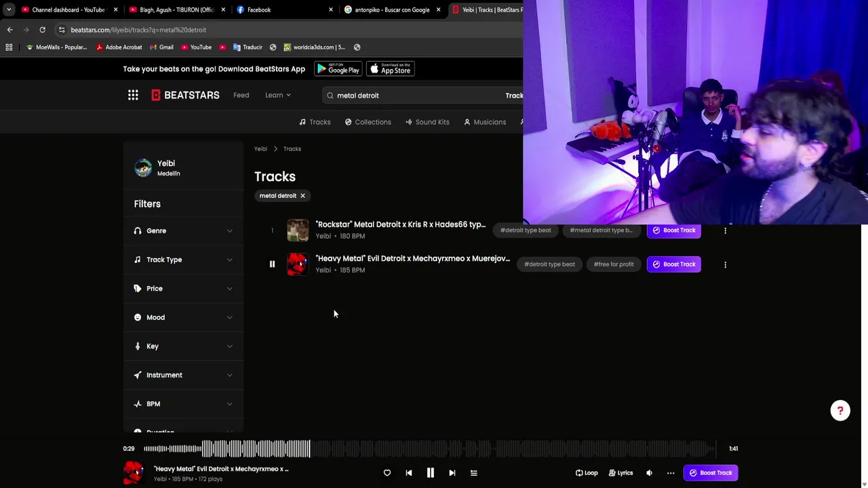The width and height of the screenshot is (868, 488).
Task: Open the Heavy Metal track cover art
Action: coord(298,264)
